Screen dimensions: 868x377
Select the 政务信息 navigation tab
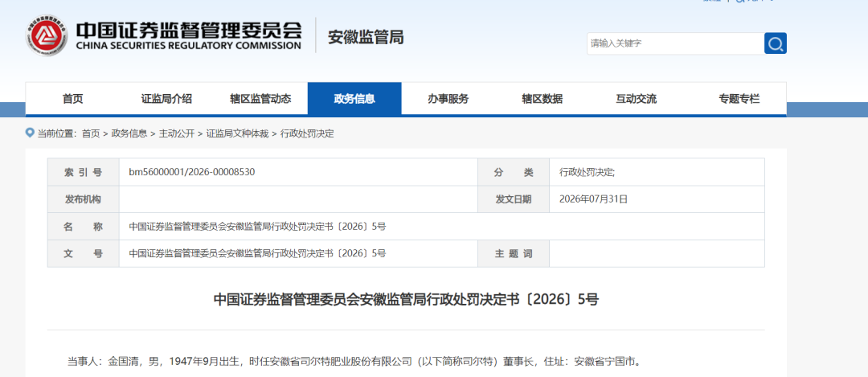click(354, 99)
